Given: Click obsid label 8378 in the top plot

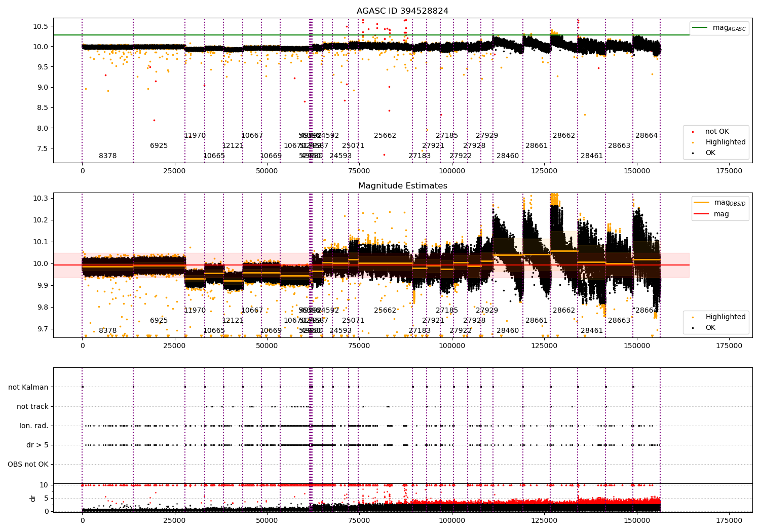Looking at the screenshot, I should 108,156.
